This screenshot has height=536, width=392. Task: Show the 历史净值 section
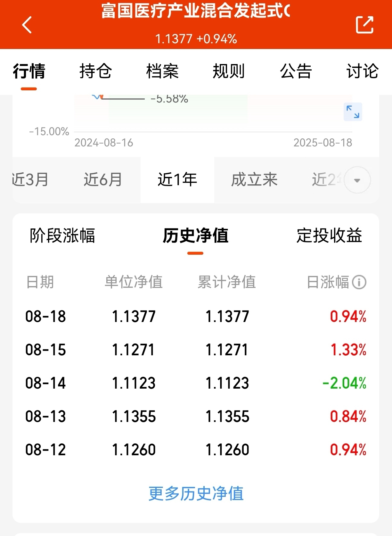click(195, 236)
